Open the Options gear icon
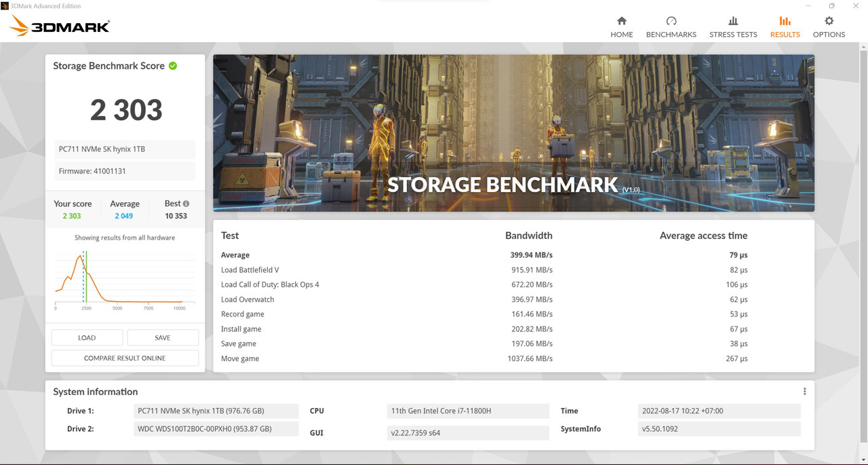This screenshot has width=868, height=465. (x=829, y=21)
